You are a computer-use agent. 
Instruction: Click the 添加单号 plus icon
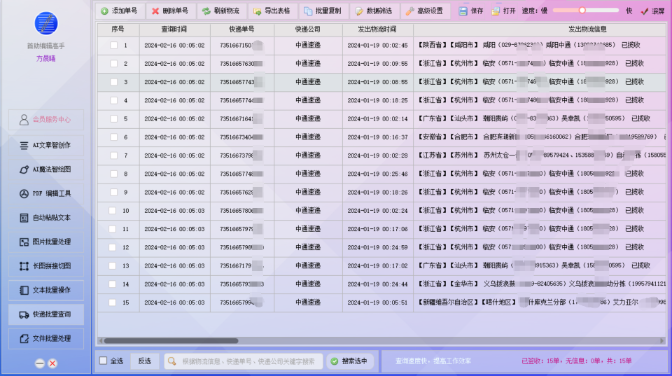[x=105, y=11]
